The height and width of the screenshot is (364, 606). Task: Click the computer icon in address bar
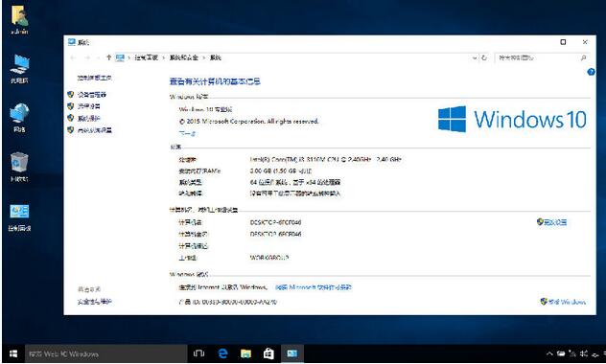point(120,57)
